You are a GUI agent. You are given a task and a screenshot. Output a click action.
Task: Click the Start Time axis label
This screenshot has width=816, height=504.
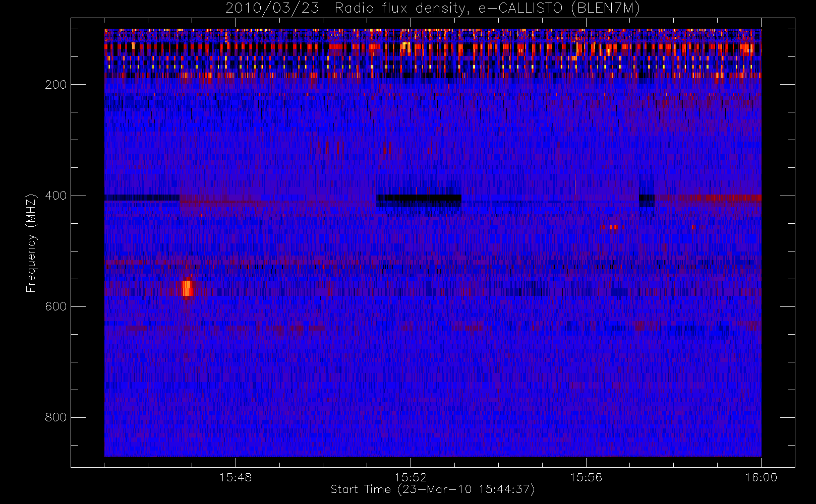click(432, 489)
